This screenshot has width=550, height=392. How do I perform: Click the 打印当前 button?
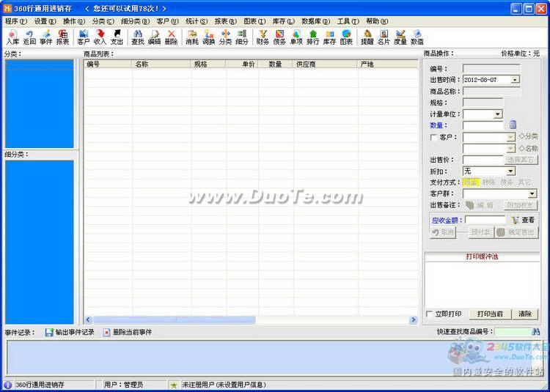[x=490, y=314]
